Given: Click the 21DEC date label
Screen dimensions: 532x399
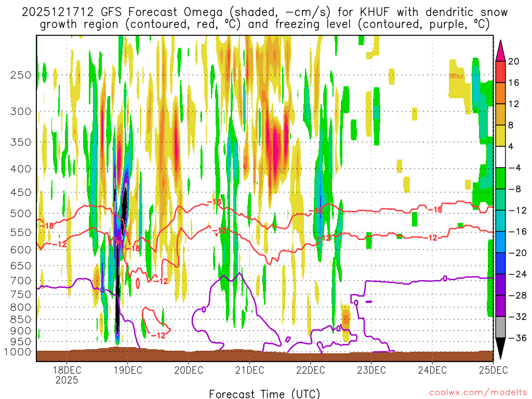Looking at the screenshot, I should (249, 370).
